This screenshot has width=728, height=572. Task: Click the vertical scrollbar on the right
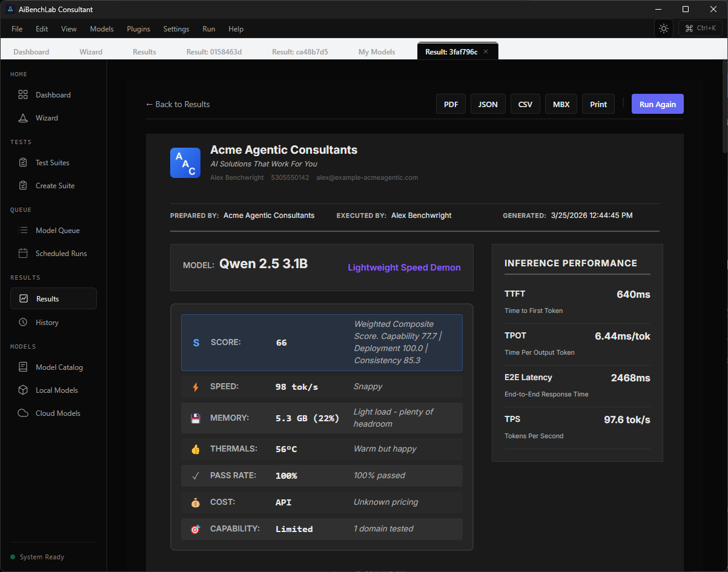tap(725, 106)
